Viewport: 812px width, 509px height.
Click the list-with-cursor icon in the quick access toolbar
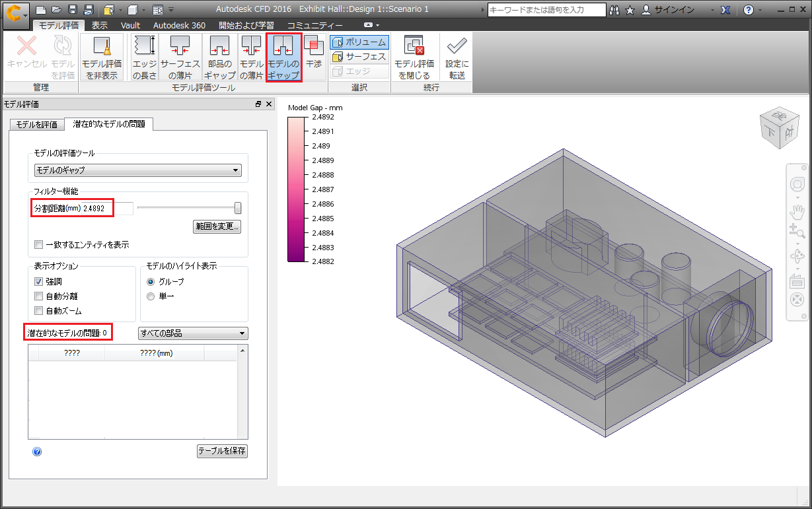click(157, 10)
